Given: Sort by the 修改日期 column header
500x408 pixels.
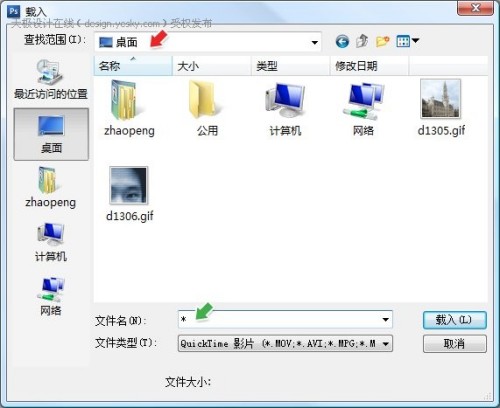Looking at the screenshot, I should point(369,66).
